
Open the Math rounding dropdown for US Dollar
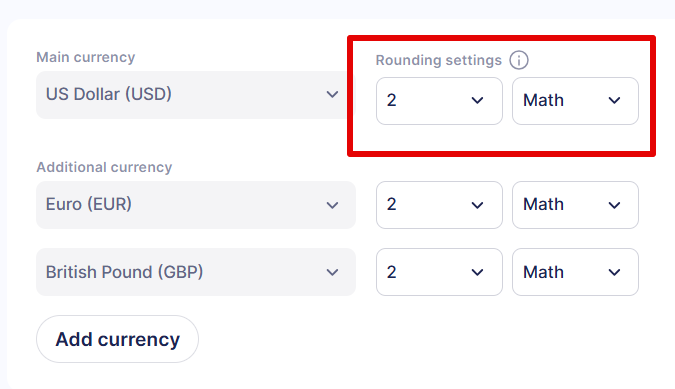point(575,101)
